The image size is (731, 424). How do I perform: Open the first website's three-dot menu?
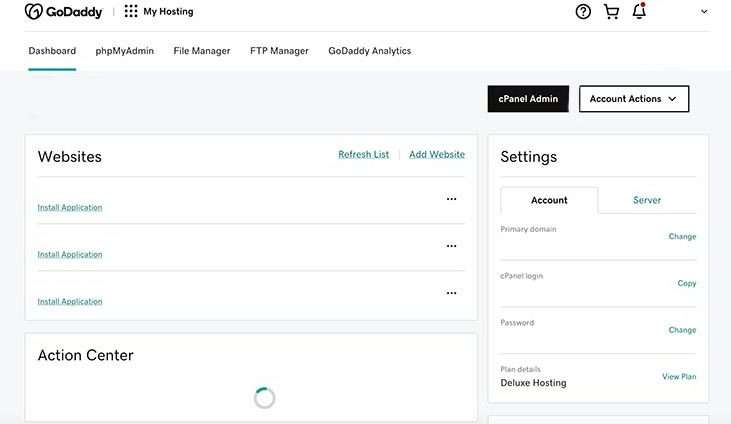click(x=451, y=199)
